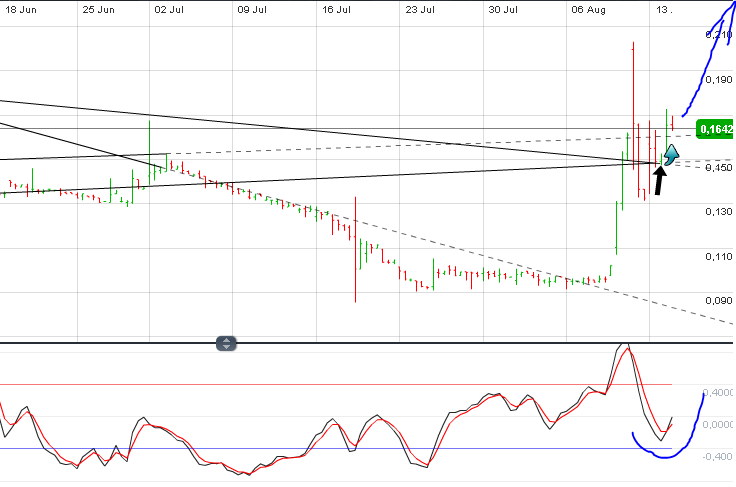Select the blue hand-drawn upward arrow
The height and width of the screenshot is (487, 736).
click(x=708, y=60)
